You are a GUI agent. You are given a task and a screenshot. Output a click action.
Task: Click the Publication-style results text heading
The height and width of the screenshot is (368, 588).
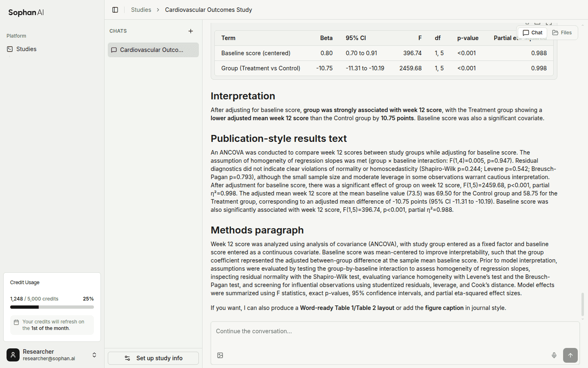click(278, 139)
